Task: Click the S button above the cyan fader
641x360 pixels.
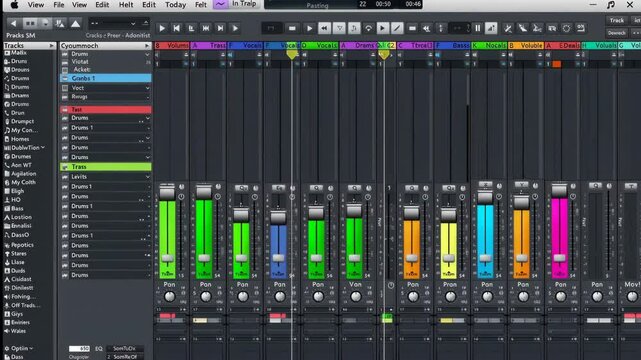Action: (485, 184)
